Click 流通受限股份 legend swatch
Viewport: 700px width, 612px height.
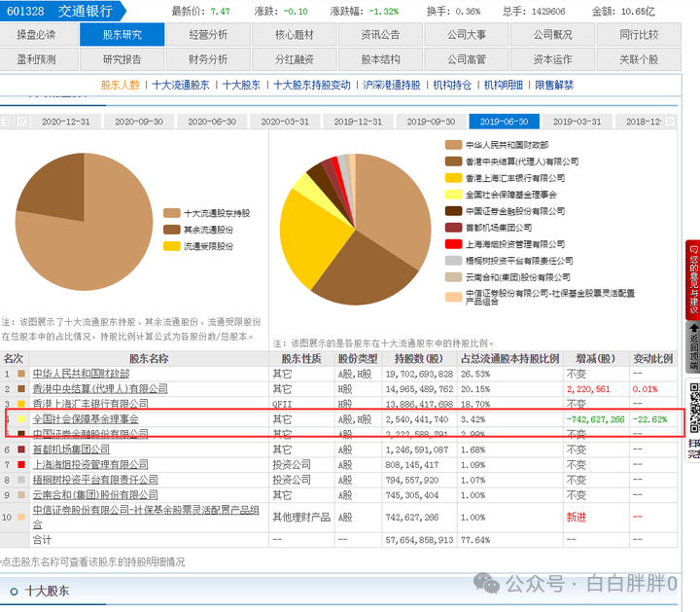pyautogui.click(x=171, y=246)
